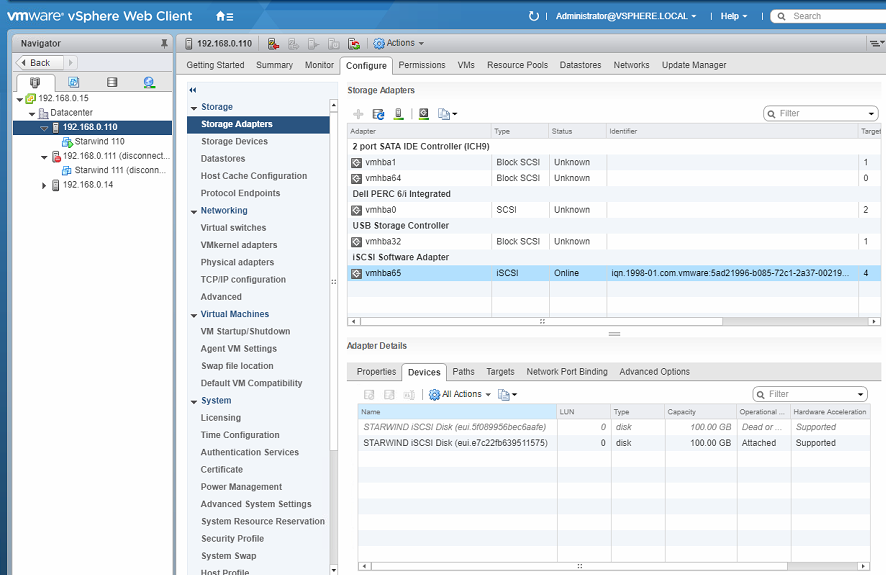Click the third greyed device action icon
The image size is (886, 575).
409,394
